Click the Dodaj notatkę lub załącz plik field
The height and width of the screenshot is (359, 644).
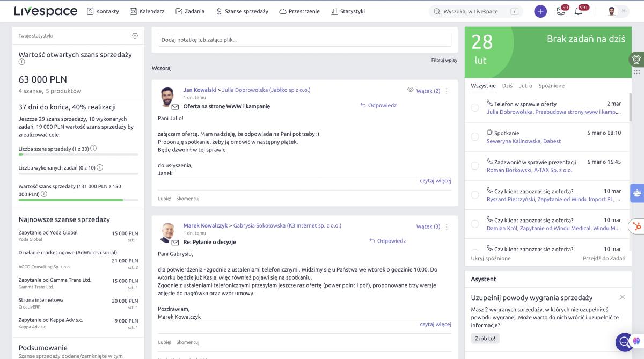(x=304, y=40)
